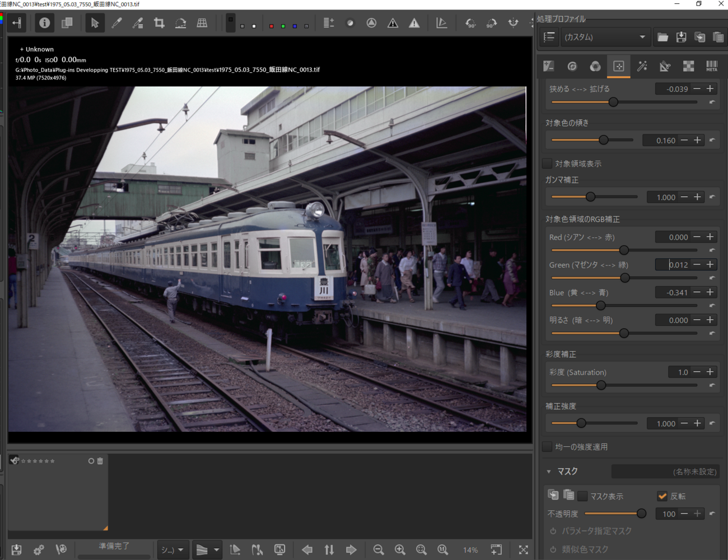The image size is (728, 560).
Task: Save the current image with disk icon
Action: pyautogui.click(x=16, y=550)
